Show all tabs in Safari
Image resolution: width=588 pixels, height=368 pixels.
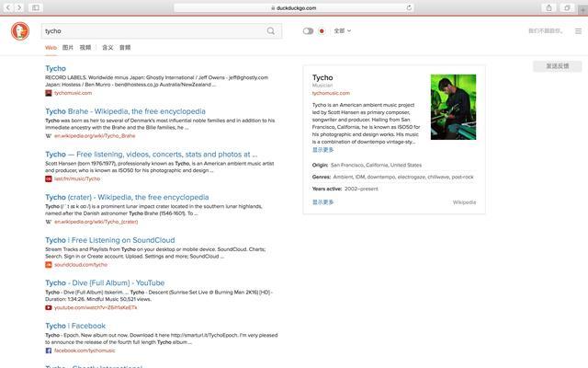567,7
